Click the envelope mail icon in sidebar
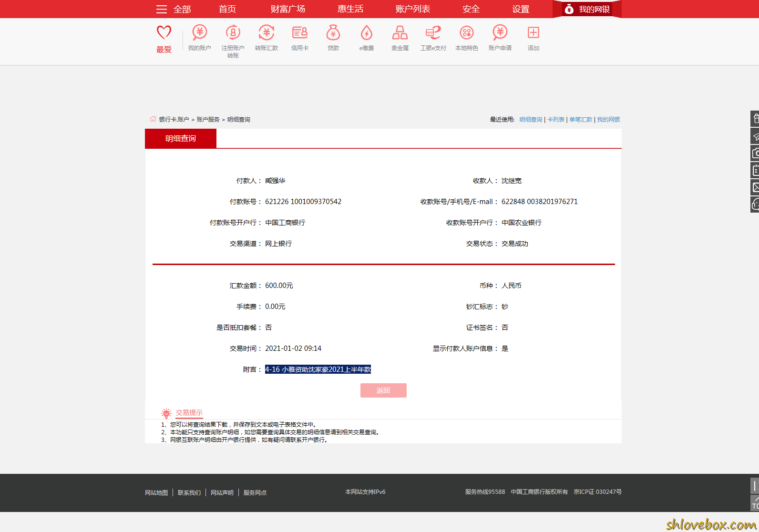759x532 pixels. click(x=755, y=187)
